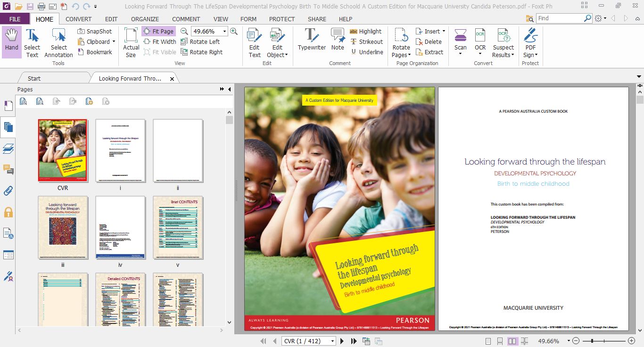Open the Edit Text tool
The width and height of the screenshot is (644, 347).
click(x=255, y=42)
